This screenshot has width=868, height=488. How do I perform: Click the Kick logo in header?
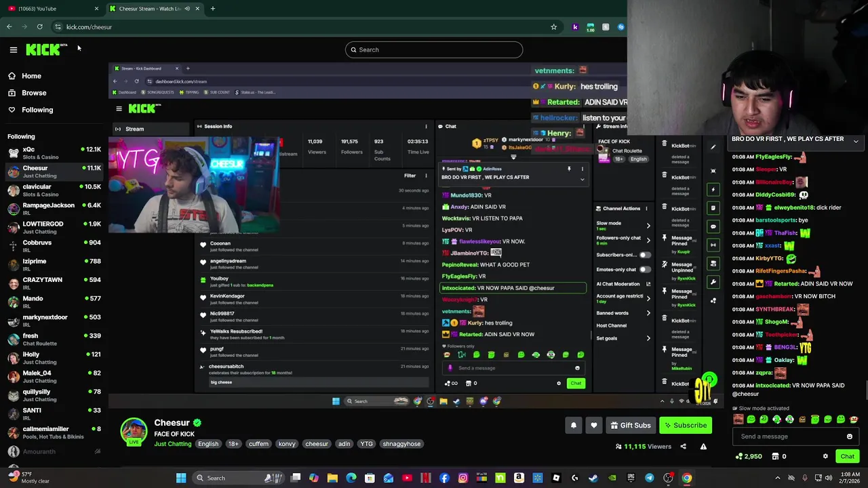(46, 49)
